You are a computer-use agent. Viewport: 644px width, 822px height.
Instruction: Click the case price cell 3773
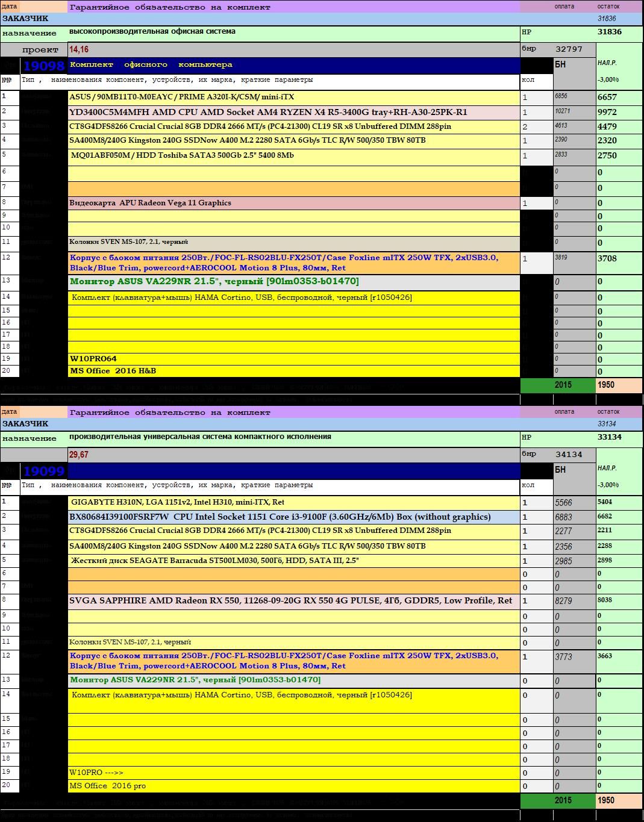[x=575, y=661]
